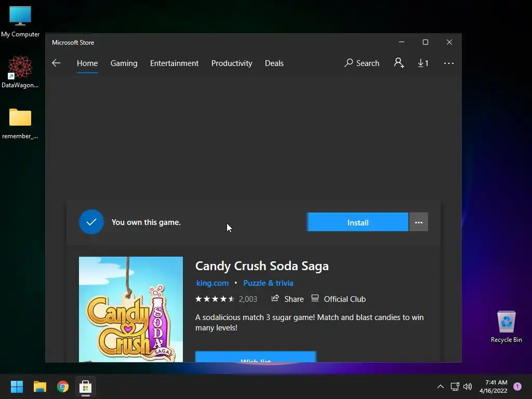The height and width of the screenshot is (399, 532).
Task: Select the DataWagon desktop shortcut
Action: 20,72
